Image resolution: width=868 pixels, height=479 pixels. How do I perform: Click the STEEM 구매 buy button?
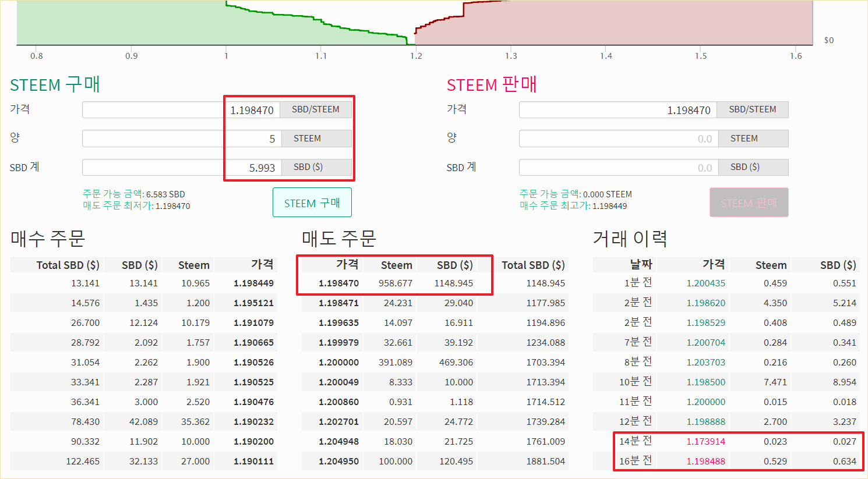[x=312, y=203]
